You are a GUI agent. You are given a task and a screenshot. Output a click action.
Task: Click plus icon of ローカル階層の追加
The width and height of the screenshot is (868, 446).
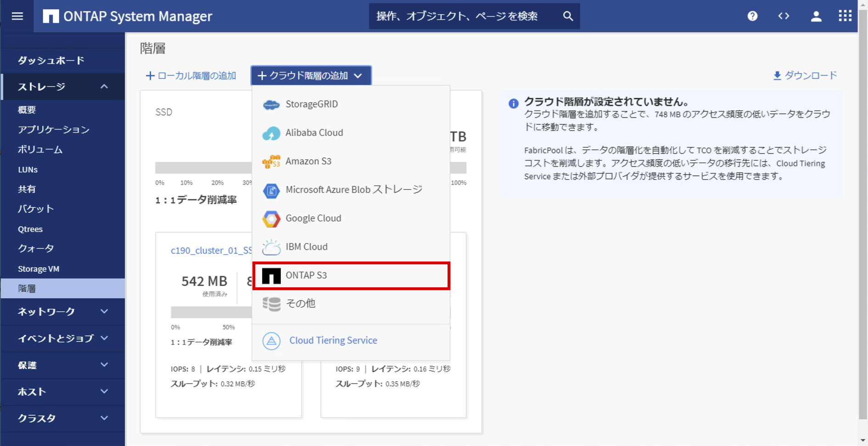point(150,76)
